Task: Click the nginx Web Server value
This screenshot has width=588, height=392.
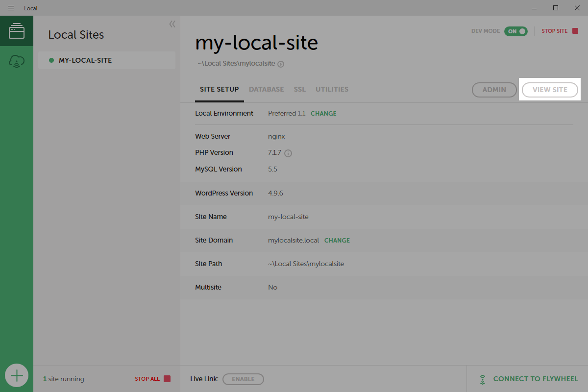Action: (276, 137)
